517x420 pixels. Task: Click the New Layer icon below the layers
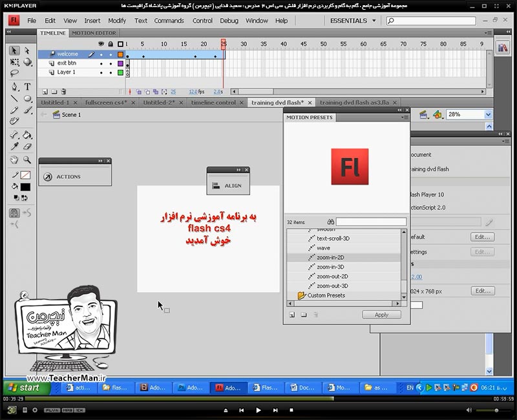click(45, 92)
